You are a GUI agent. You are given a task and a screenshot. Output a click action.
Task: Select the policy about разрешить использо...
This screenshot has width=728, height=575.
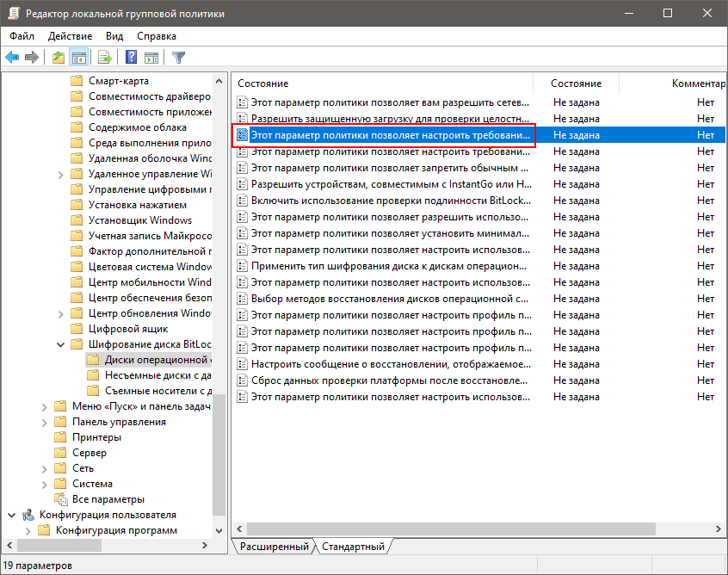tap(390, 217)
